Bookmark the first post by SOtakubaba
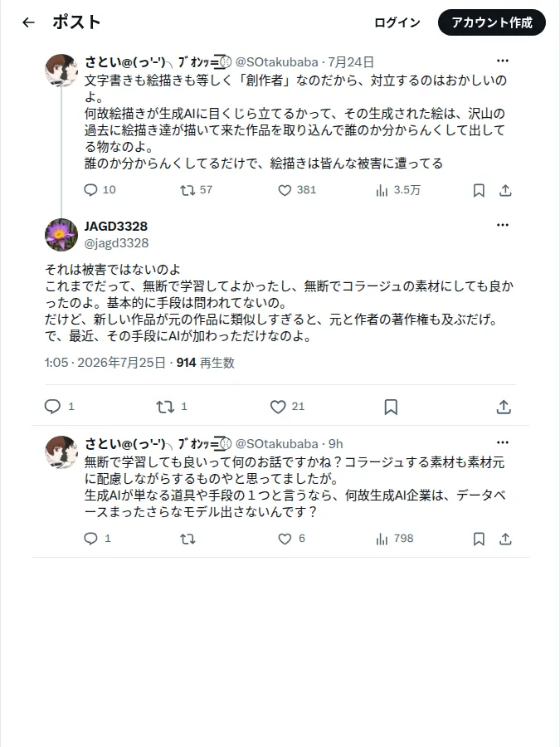 pyautogui.click(x=479, y=191)
